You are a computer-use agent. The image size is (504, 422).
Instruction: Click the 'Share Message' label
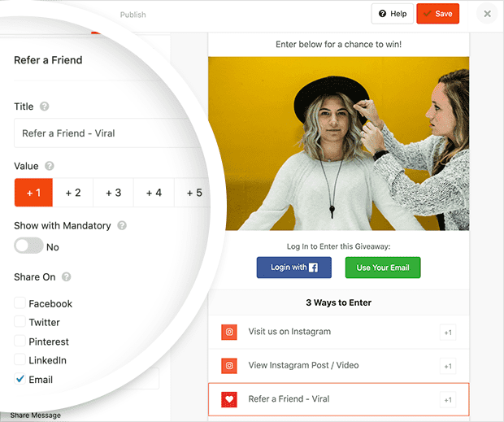[35, 415]
